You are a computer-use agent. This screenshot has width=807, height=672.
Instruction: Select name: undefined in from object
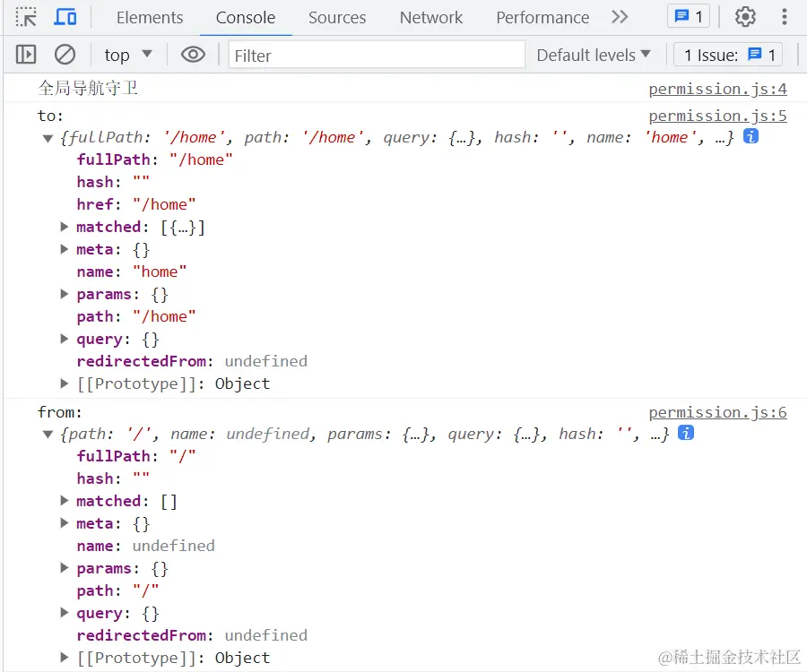pos(145,546)
